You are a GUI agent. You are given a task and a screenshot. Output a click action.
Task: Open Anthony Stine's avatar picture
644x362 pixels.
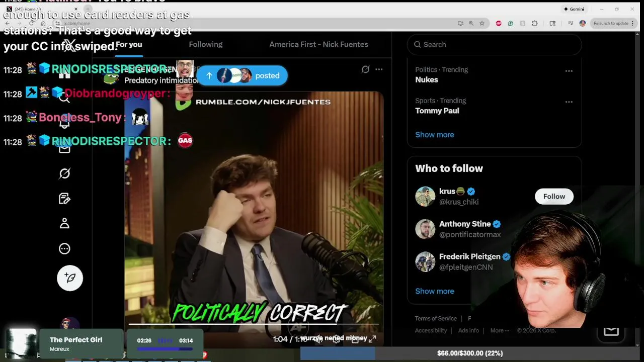point(425,229)
